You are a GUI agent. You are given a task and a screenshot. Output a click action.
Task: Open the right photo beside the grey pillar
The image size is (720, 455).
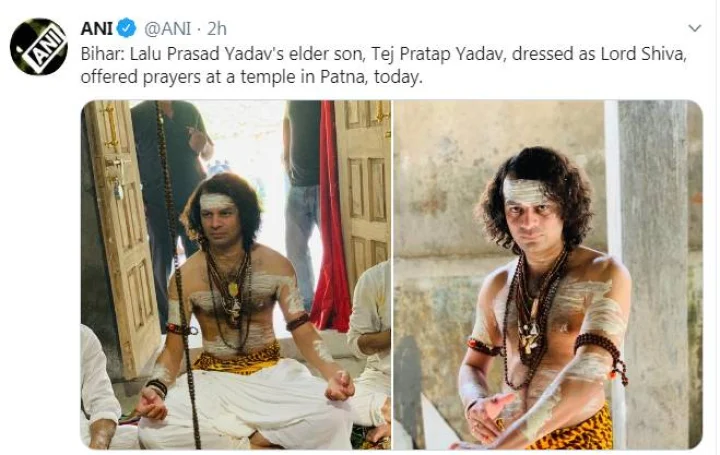(548, 275)
